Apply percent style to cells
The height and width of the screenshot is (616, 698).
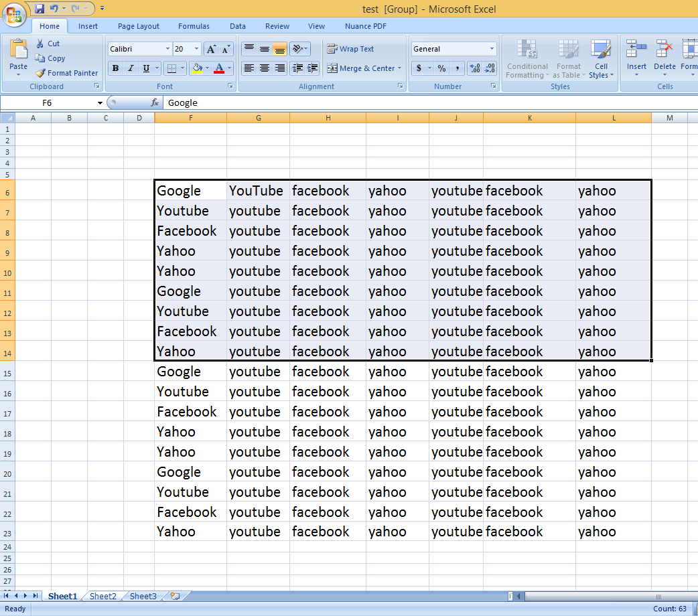pos(441,68)
